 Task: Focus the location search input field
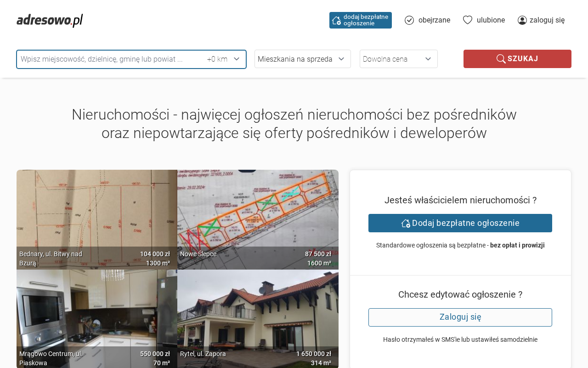tap(110, 59)
